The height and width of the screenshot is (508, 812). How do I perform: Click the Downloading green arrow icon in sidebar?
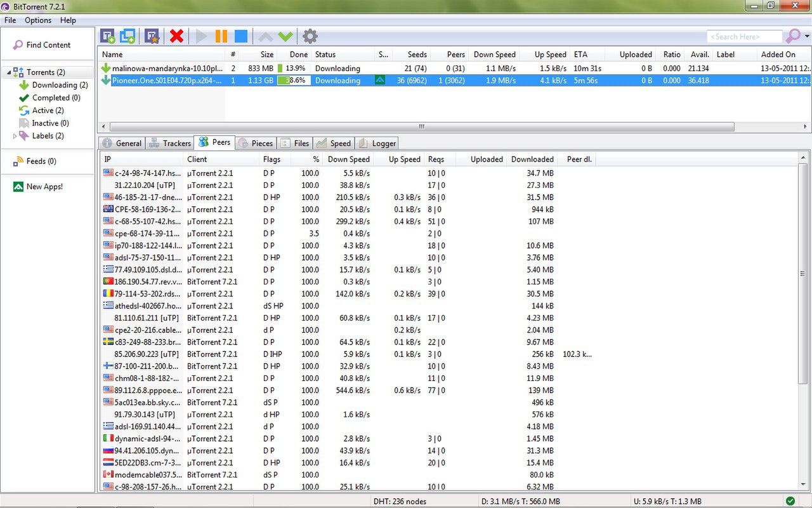click(x=24, y=85)
